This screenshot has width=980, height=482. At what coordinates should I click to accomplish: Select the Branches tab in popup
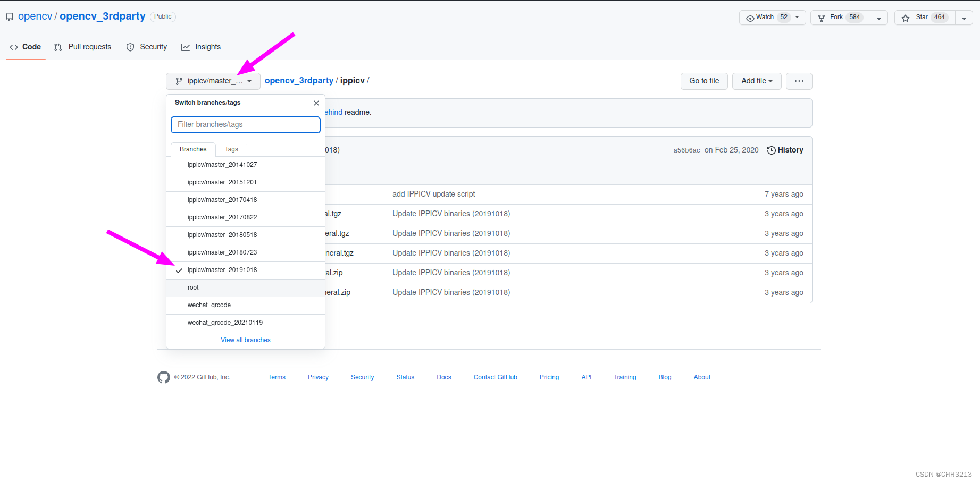(x=193, y=149)
